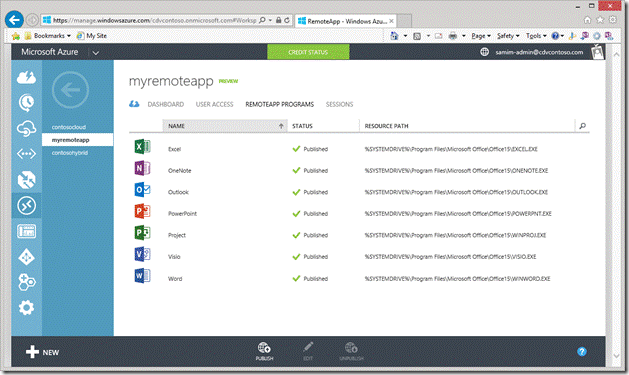629x375 pixels.
Task: Click the PUBLISH button
Action: tap(264, 351)
